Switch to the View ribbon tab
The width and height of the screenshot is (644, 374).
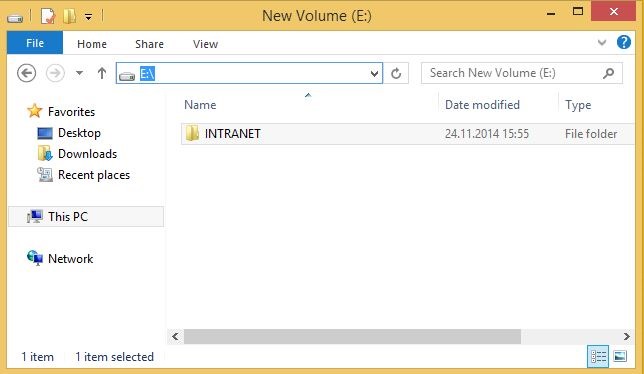205,44
